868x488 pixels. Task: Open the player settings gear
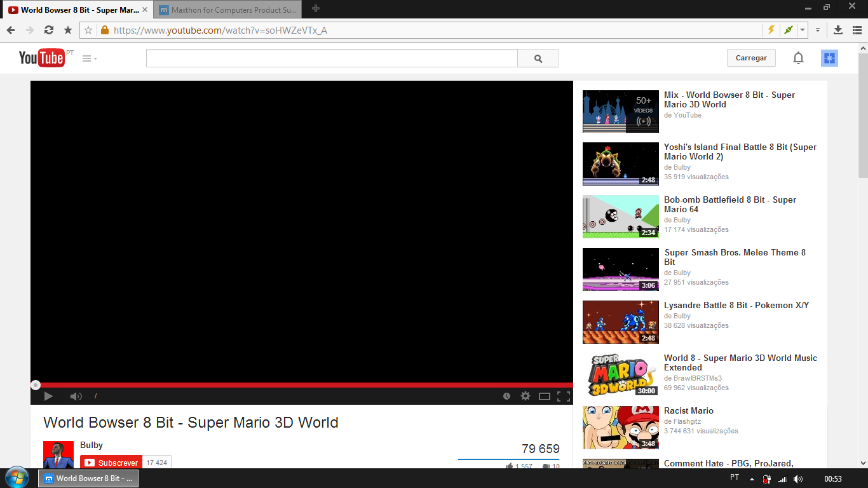(x=526, y=396)
